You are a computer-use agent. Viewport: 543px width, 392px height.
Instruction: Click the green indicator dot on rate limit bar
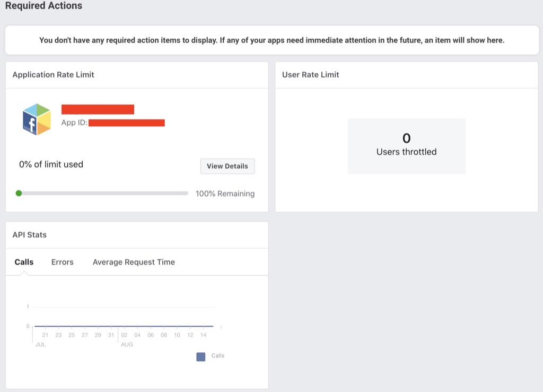click(19, 193)
